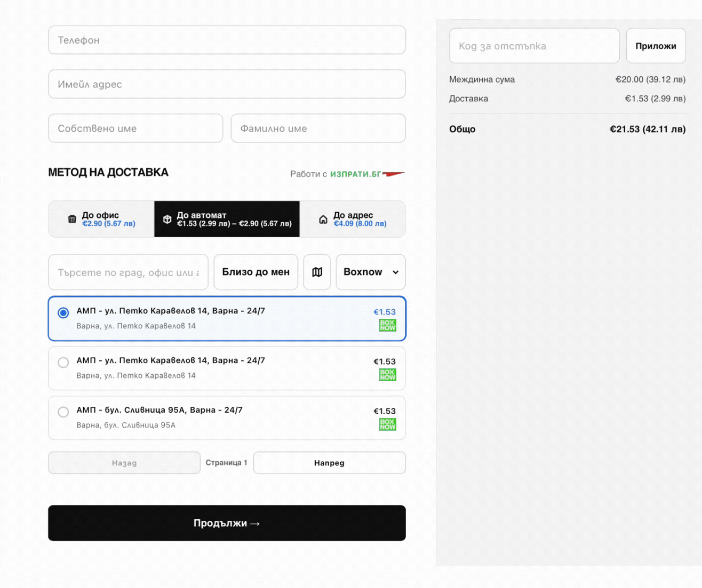This screenshot has height=588, width=702.
Task: Open the map view icon button
Action: [317, 272]
